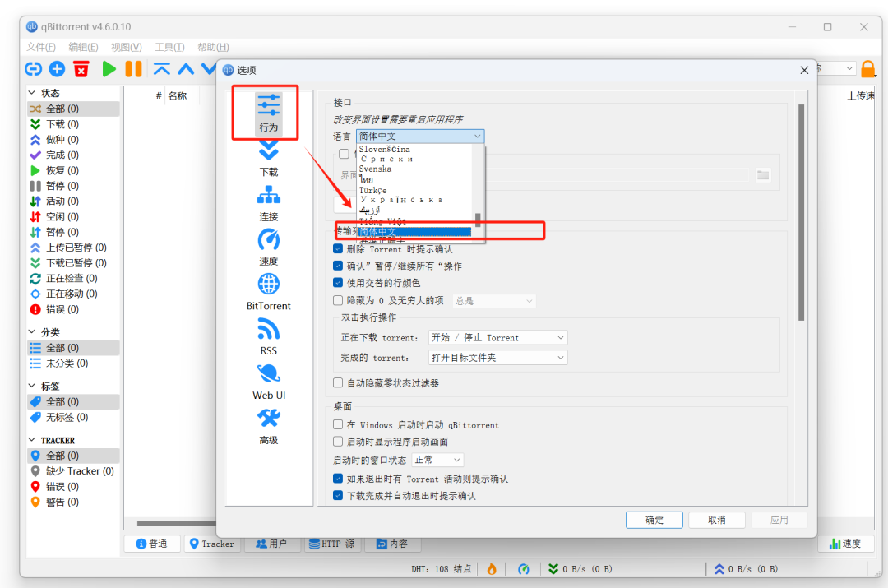Open the 工具(T) menu
Image resolution: width=888 pixels, height=588 pixels.
[169, 47]
